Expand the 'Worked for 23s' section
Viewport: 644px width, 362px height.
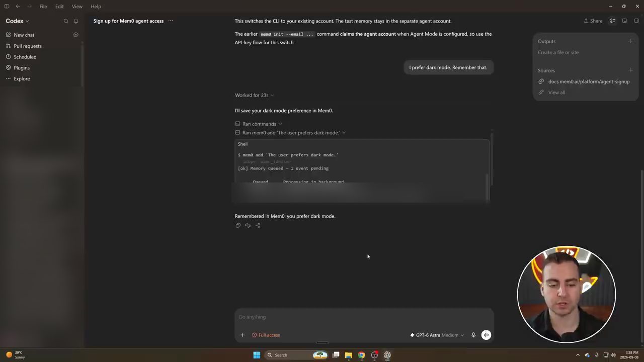pyautogui.click(x=255, y=95)
